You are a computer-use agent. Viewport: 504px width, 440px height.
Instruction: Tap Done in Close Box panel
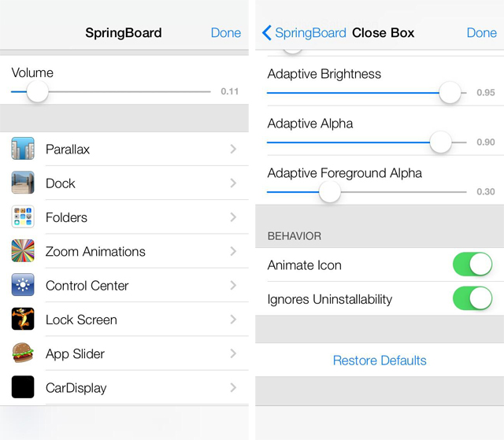[482, 33]
